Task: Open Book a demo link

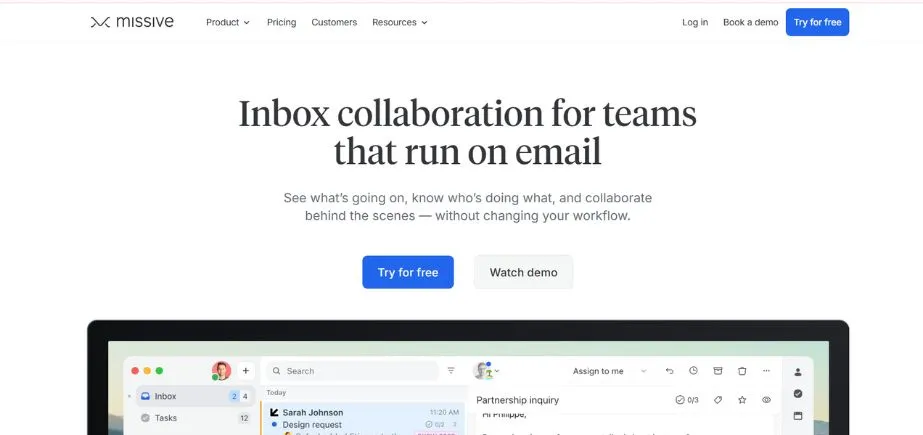Action: tap(751, 22)
